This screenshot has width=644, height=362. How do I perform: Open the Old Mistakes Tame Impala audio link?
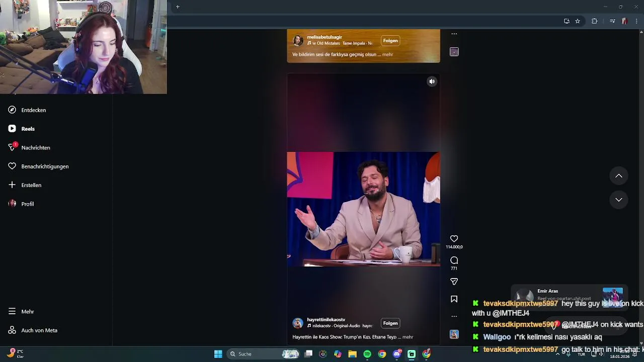pyautogui.click(x=340, y=44)
